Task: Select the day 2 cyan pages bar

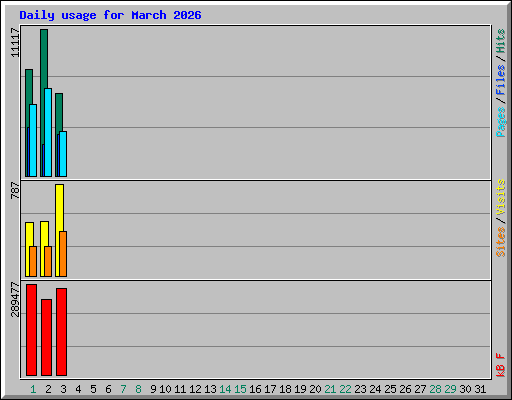Action: tap(48, 132)
